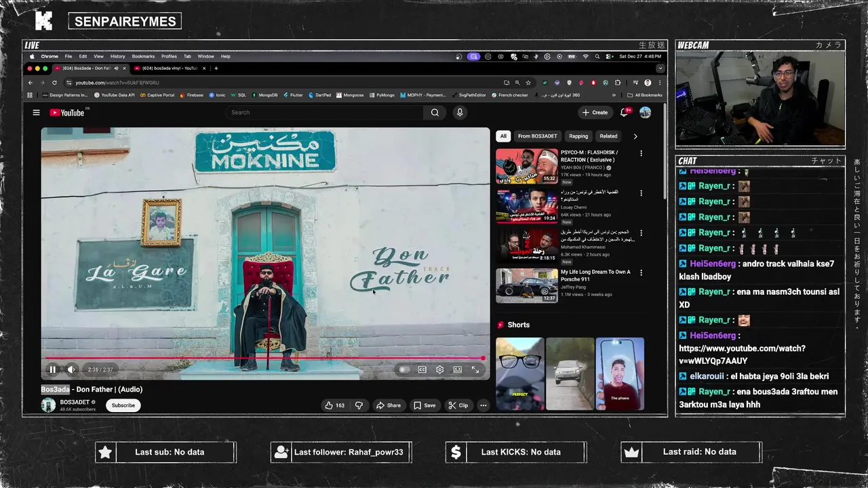
Task: Start voice search with the microphone
Action: 460,113
